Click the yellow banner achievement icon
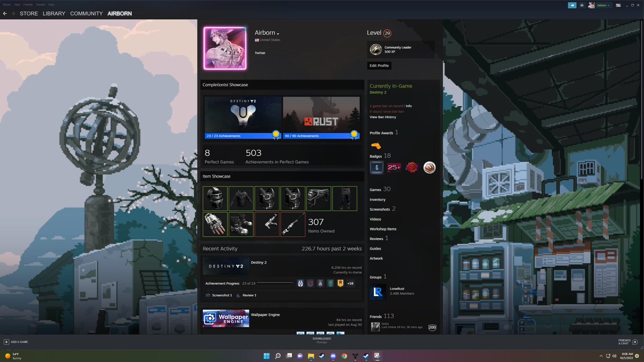644x362 pixels. pyautogui.click(x=340, y=283)
